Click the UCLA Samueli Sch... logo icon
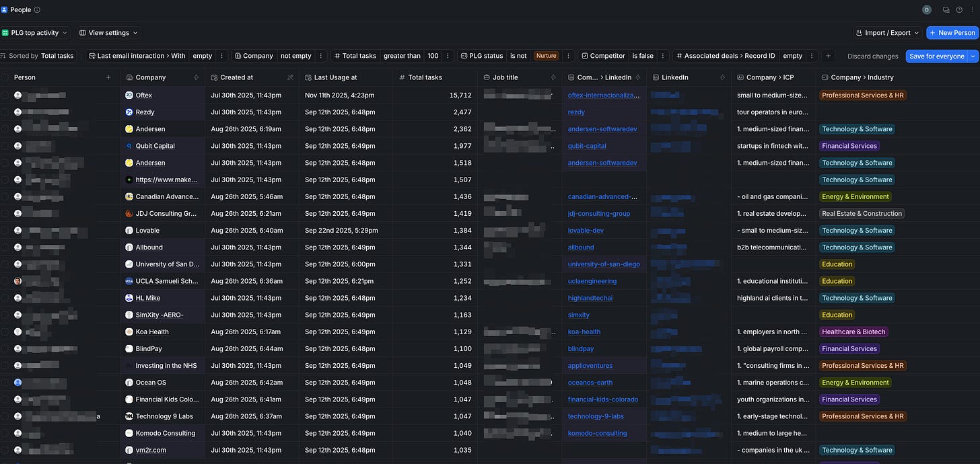980x464 pixels. pyautogui.click(x=129, y=281)
